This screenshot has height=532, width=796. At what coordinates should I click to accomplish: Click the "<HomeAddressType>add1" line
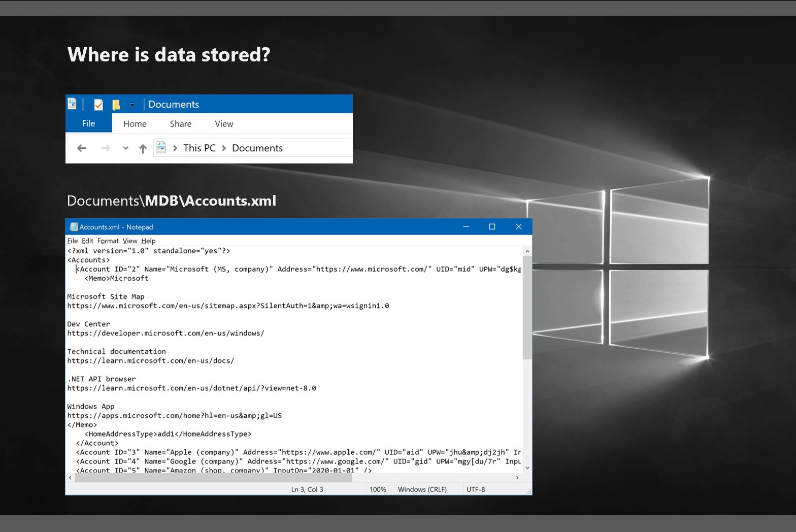[168, 434]
